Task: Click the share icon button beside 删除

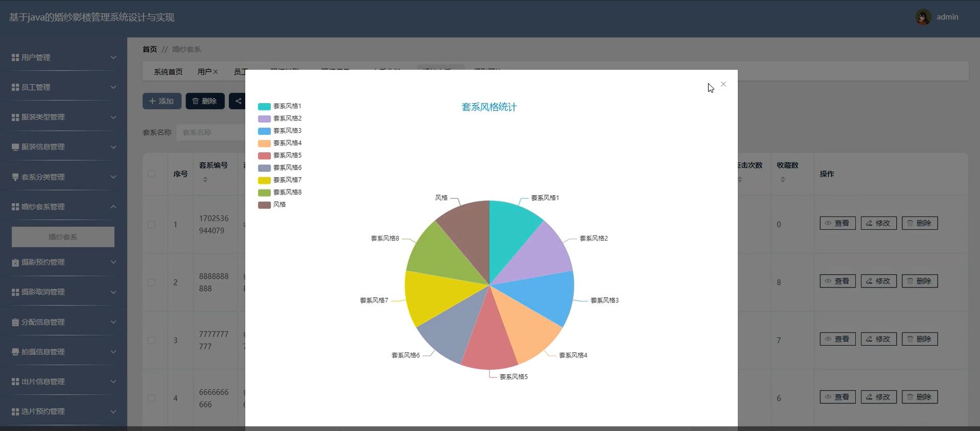Action: click(238, 101)
